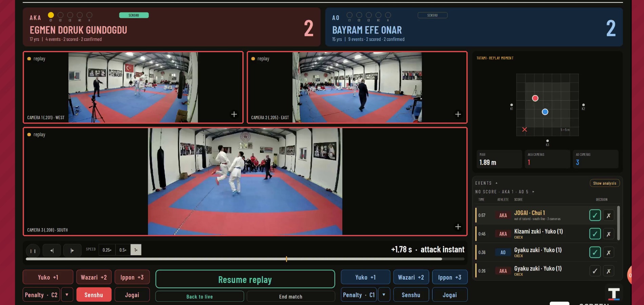
Task: Expand the NO SCORE AKA 1 AO 5 section
Action: click(x=534, y=192)
